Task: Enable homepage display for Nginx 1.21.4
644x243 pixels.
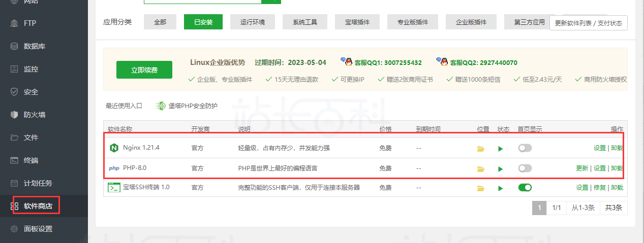Action: point(525,148)
